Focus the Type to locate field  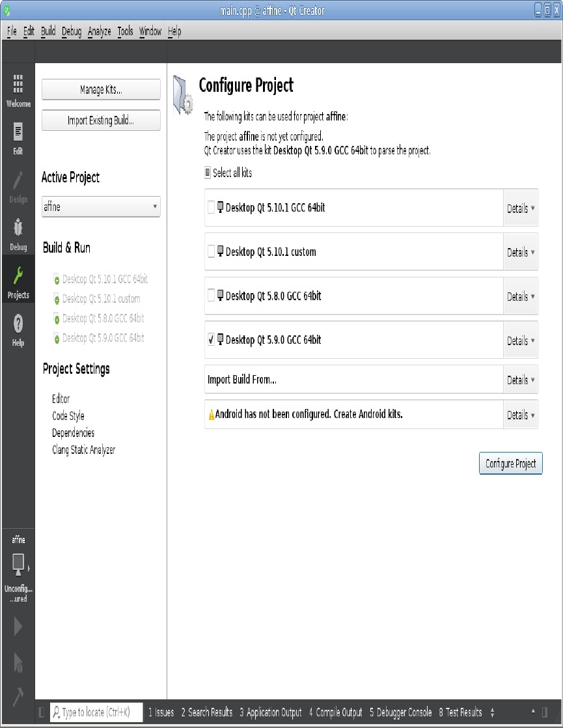click(x=96, y=712)
